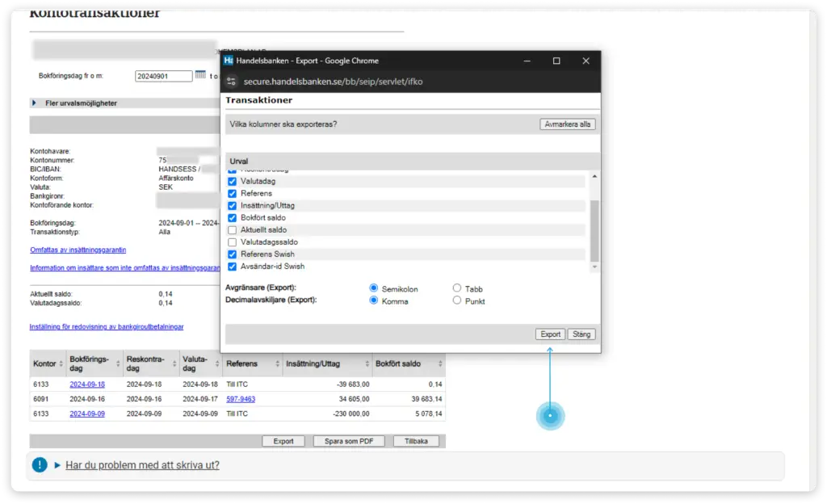Image resolution: width=827 pixels, height=504 pixels.
Task: Click the down arrow of the Urval list scrollbar
Action: click(594, 267)
